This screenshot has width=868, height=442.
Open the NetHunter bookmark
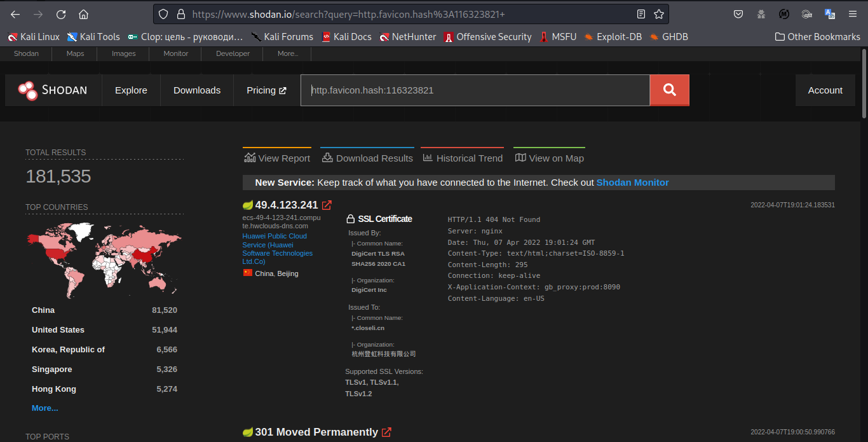point(408,37)
